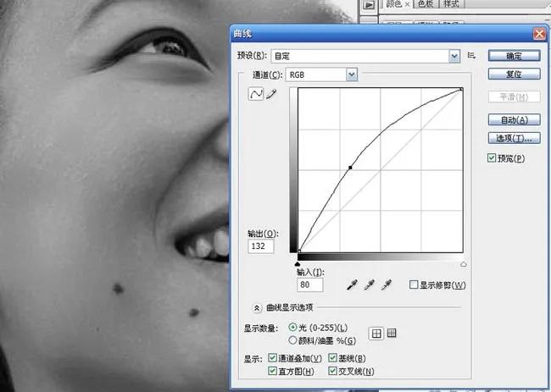Toggle the 基线(B) baseline checkbox

coord(332,357)
